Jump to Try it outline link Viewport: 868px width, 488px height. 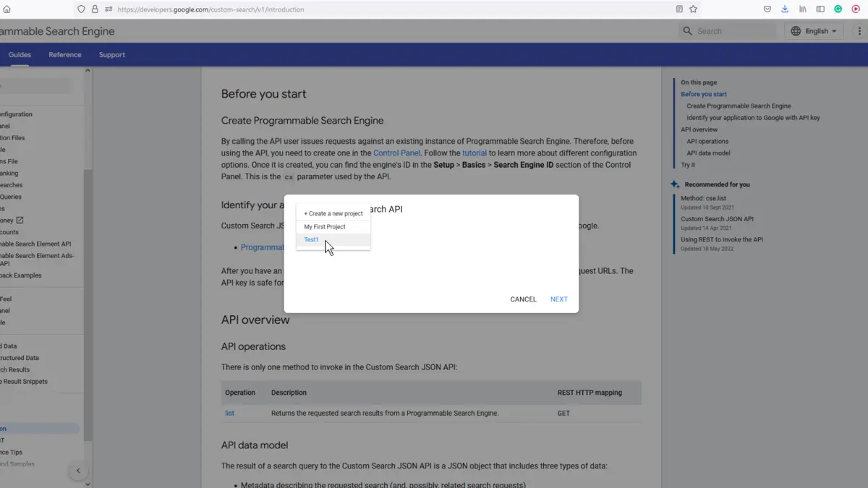(x=687, y=165)
